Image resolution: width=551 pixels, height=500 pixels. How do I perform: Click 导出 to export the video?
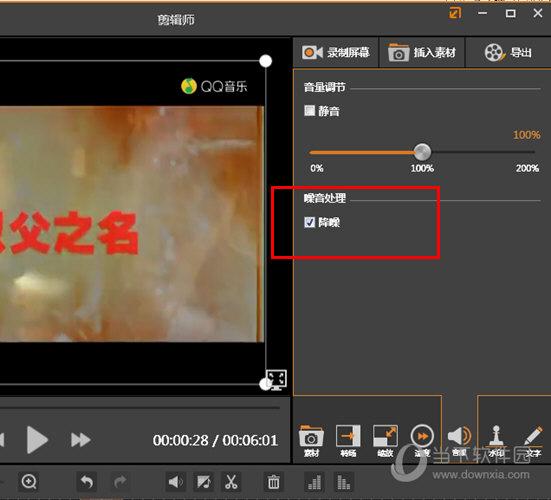(x=508, y=53)
